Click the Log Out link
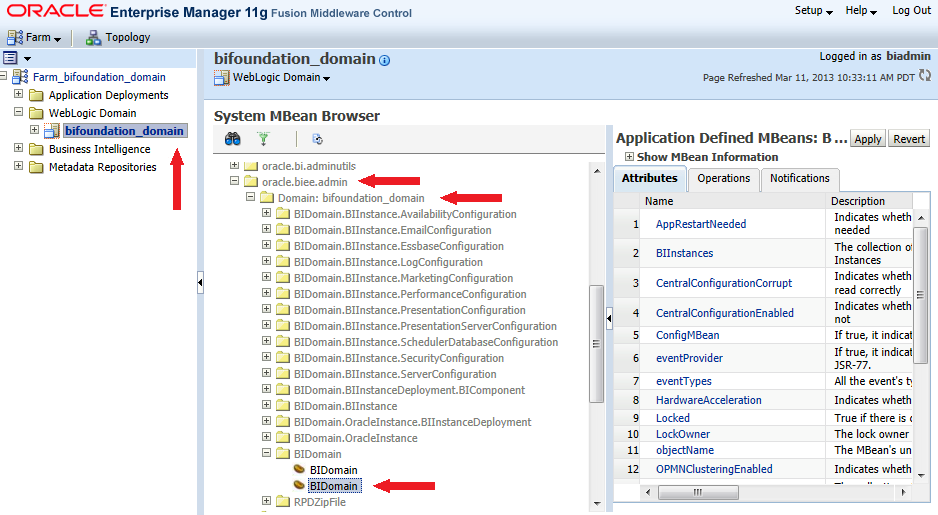The height and width of the screenshot is (515, 938). tap(911, 11)
